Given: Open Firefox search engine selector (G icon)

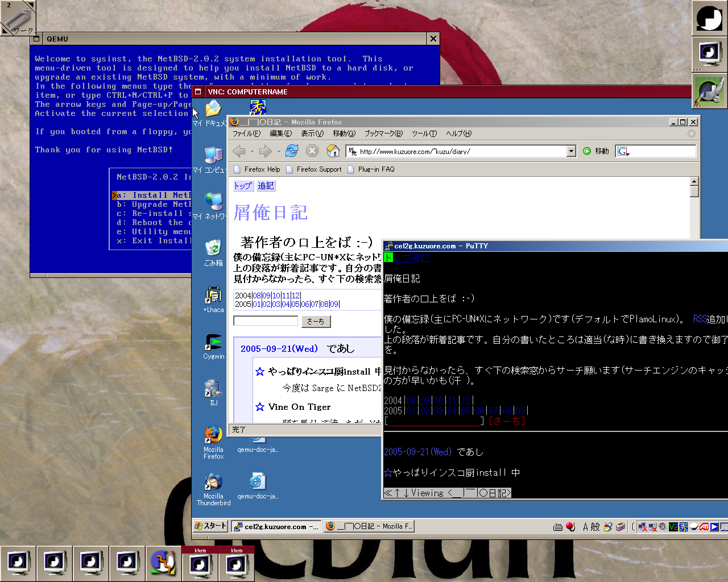Looking at the screenshot, I should [623, 151].
